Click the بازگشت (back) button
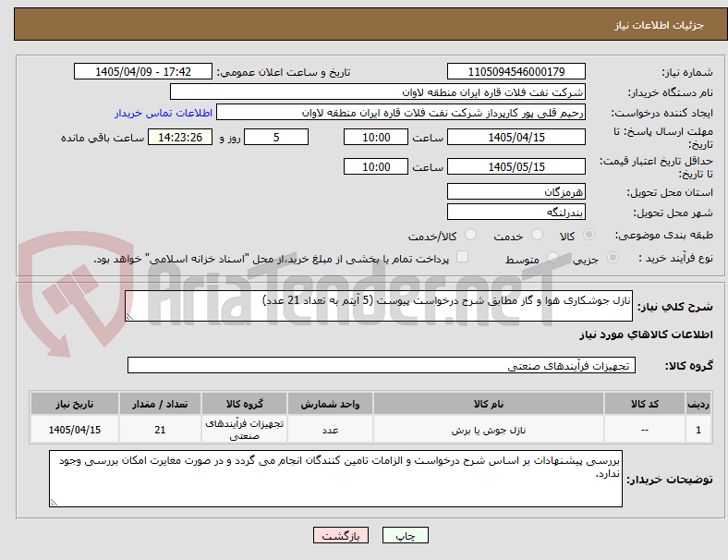The image size is (728, 560). 341,535
